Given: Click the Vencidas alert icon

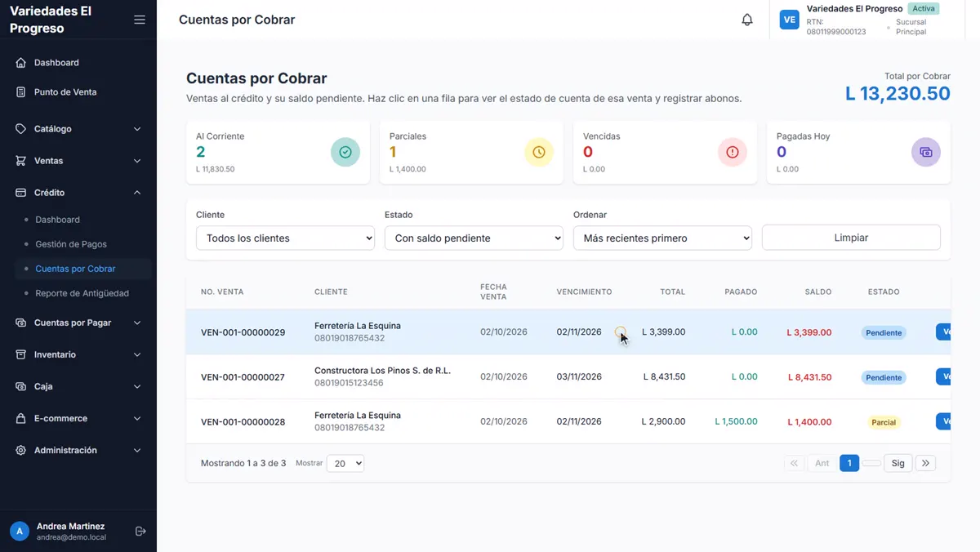Looking at the screenshot, I should click(733, 152).
